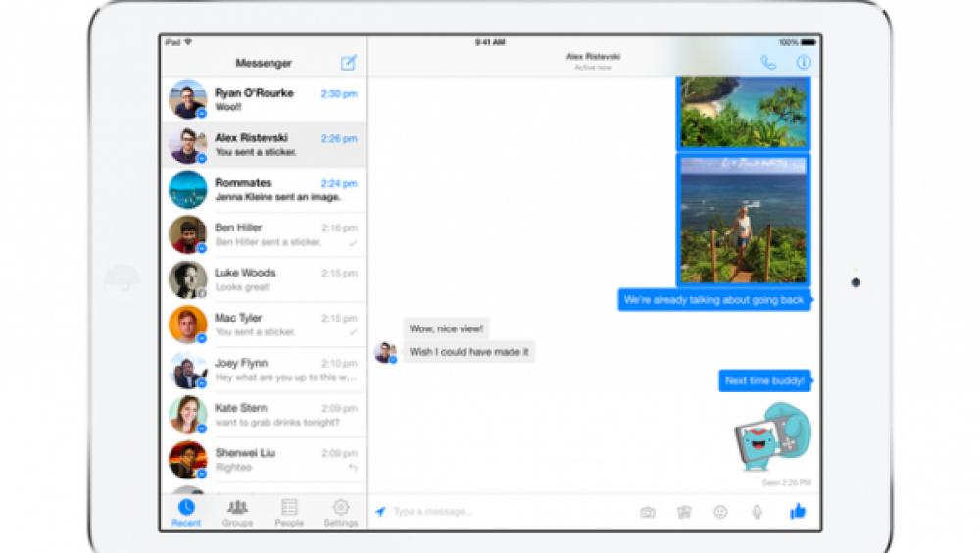Open the emoji sticker picker
The height and width of the screenshot is (553, 980).
click(x=720, y=512)
